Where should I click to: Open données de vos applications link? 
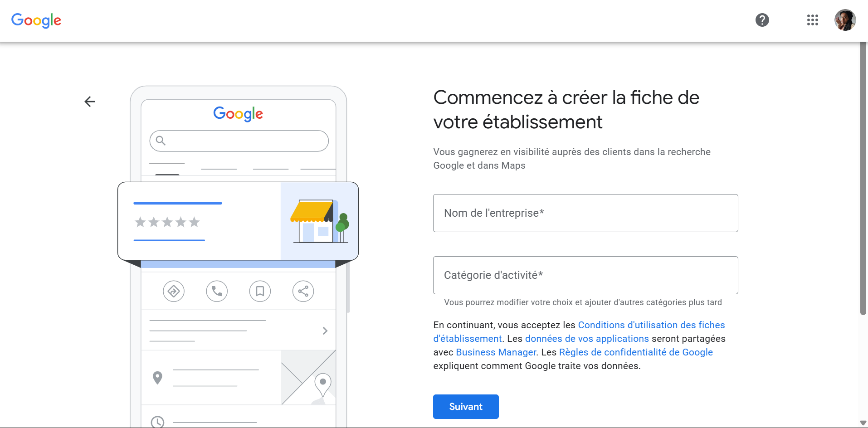click(587, 339)
